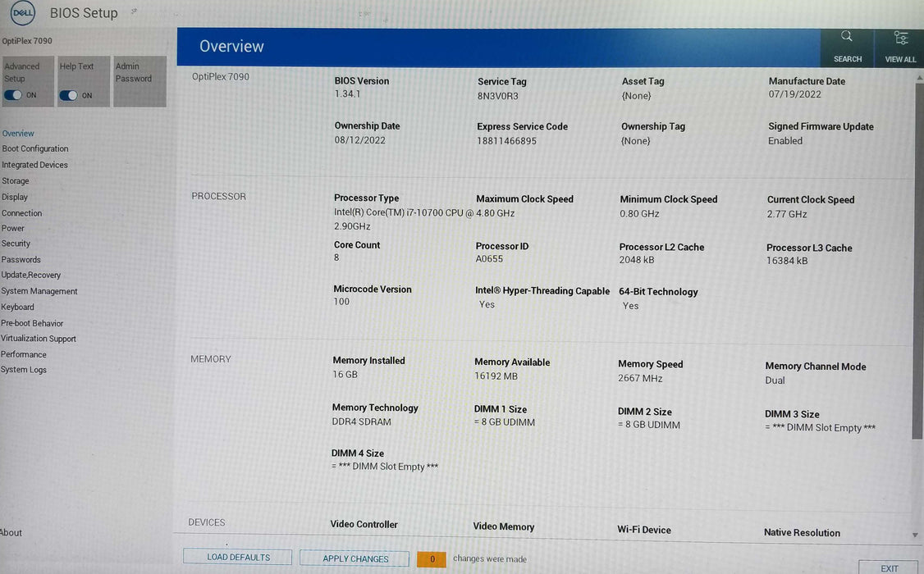Open the Passwords section
The height and width of the screenshot is (574, 924).
pos(21,259)
